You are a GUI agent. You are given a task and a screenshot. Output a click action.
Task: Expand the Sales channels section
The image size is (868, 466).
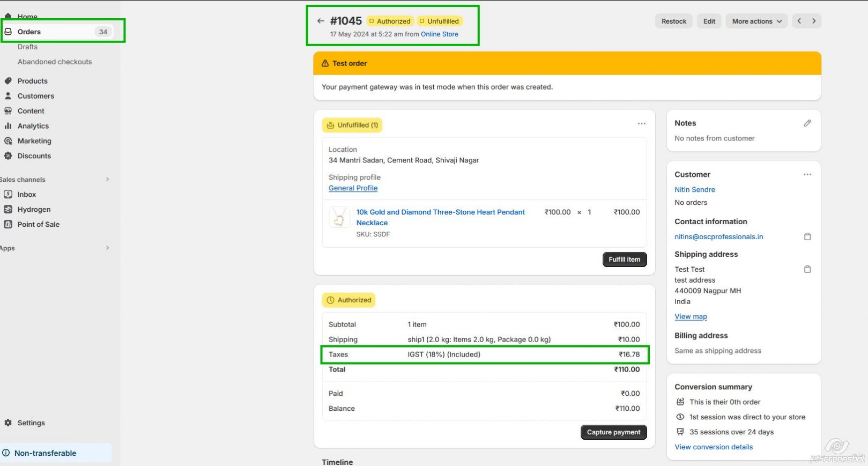107,180
